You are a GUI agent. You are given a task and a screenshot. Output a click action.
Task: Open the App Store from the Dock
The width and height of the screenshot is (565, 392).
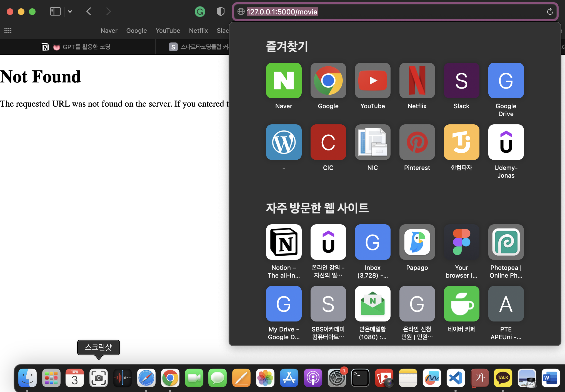[x=289, y=378]
